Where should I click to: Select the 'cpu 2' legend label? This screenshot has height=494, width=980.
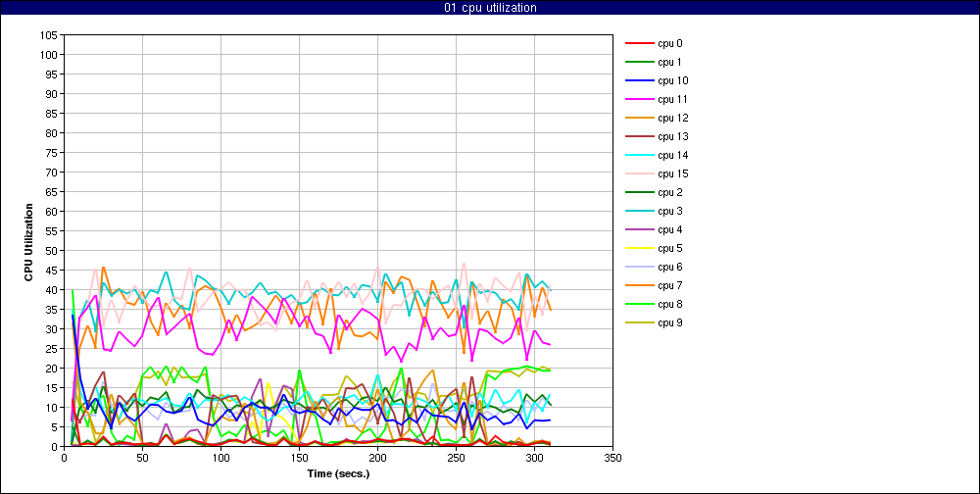point(669,192)
